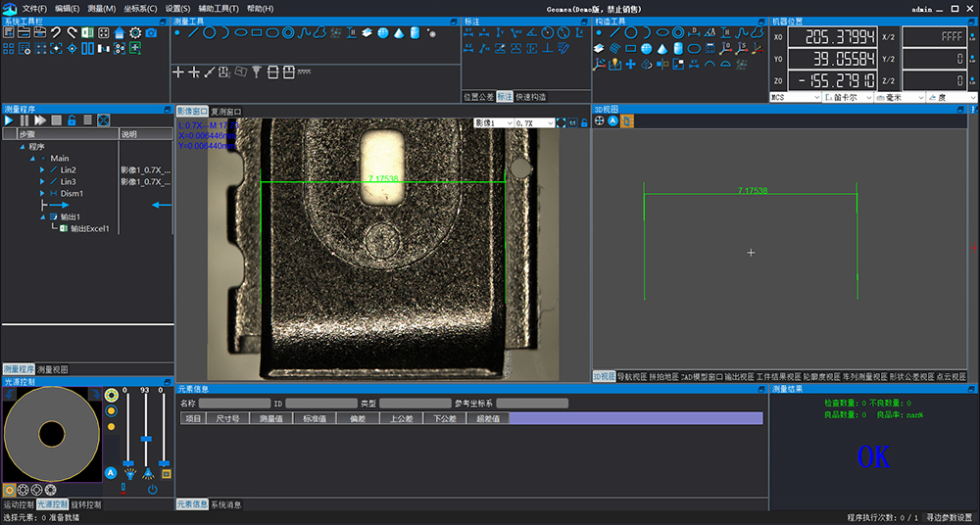Expand the Dism1 tree node
Screen dimensions: 980x525
pos(42,194)
